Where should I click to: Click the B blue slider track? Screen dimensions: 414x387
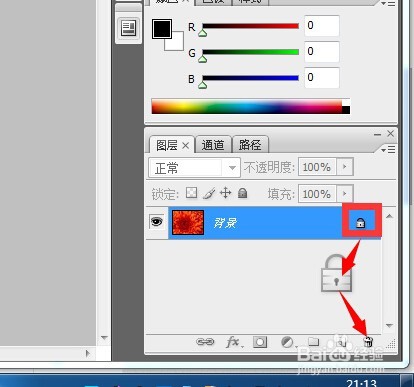coord(250,78)
